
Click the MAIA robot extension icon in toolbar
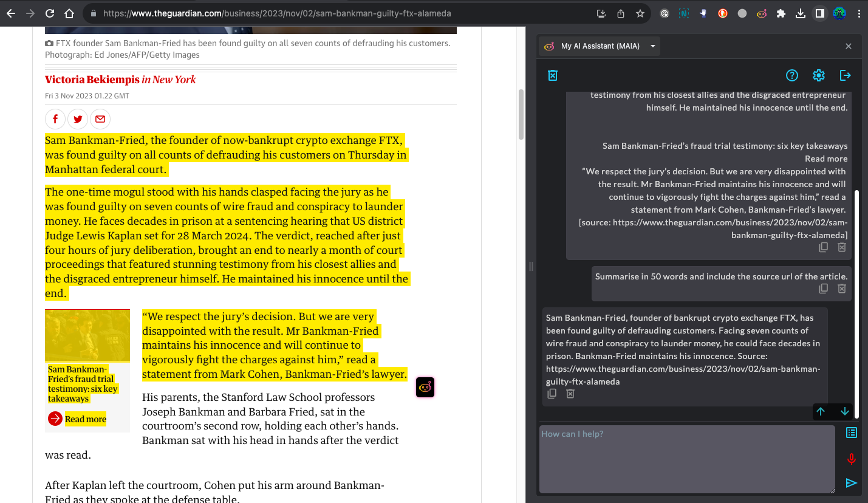[762, 13]
